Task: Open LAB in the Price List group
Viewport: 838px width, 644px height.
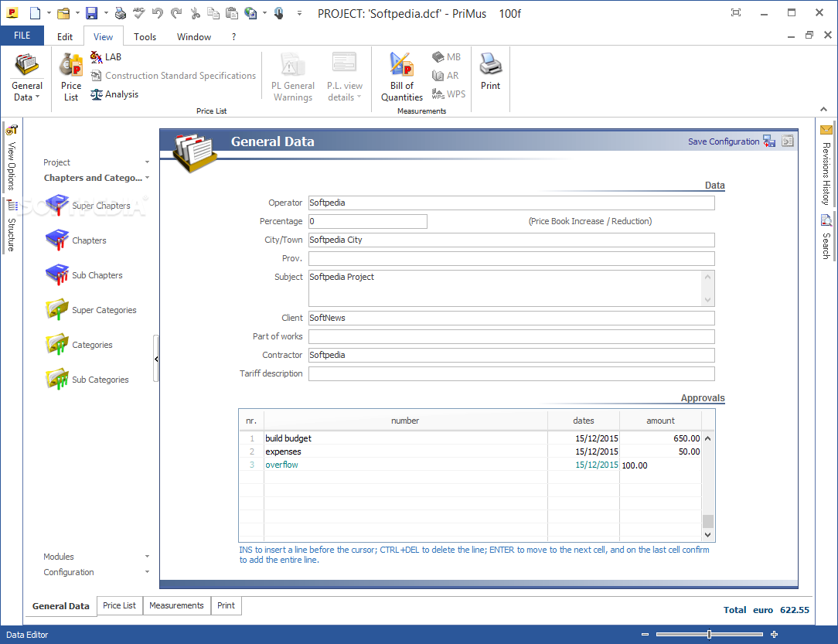Action: pyautogui.click(x=106, y=56)
